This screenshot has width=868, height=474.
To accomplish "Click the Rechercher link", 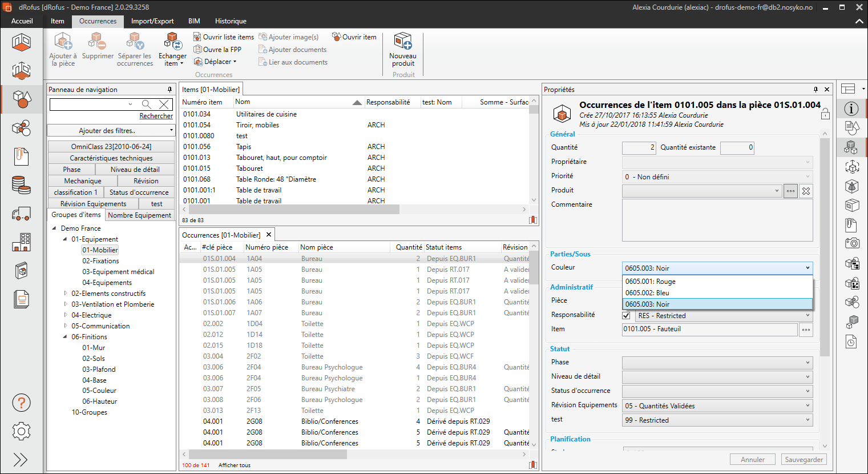I will click(x=156, y=116).
